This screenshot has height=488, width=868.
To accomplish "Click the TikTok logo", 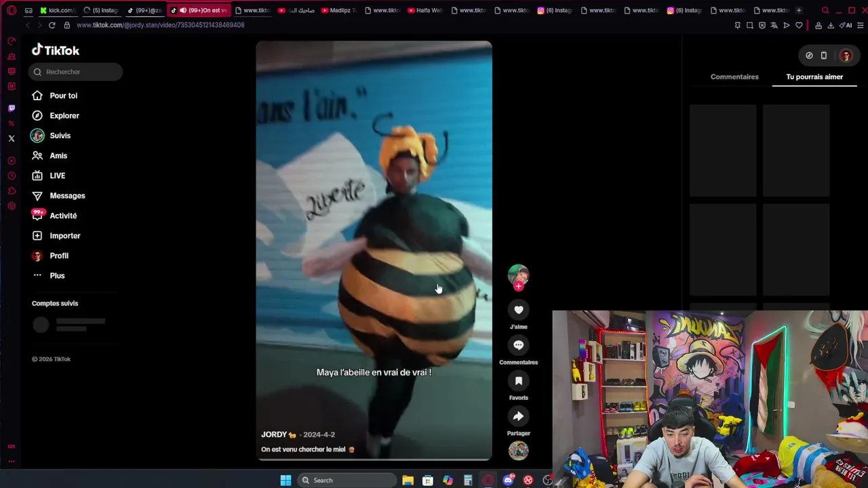I will (56, 50).
